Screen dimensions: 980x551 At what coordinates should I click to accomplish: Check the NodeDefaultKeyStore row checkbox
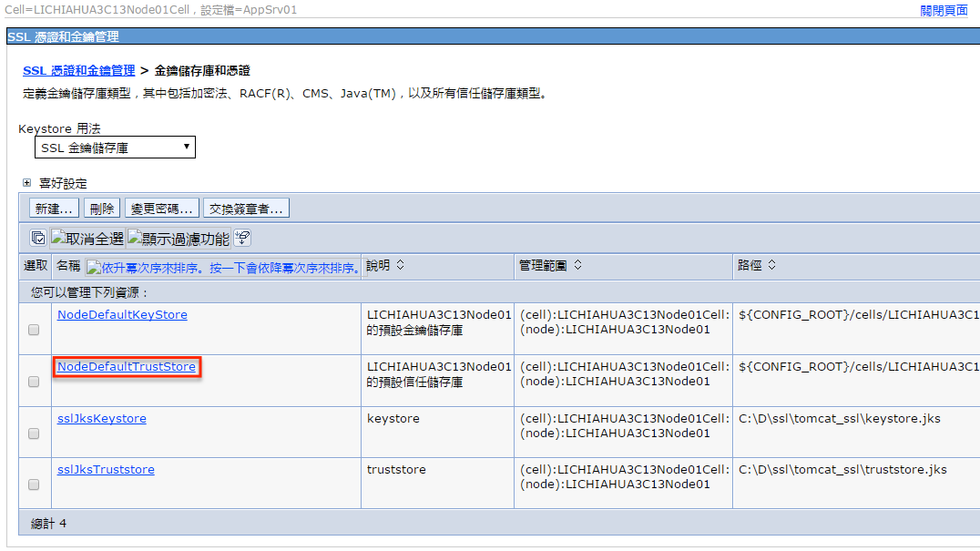(x=34, y=331)
